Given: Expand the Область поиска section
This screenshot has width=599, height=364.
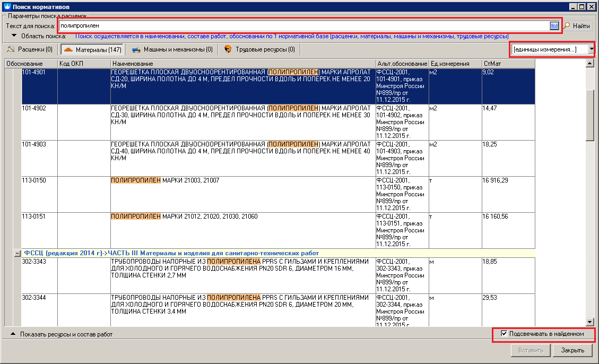Looking at the screenshot, I should pyautogui.click(x=14, y=36).
